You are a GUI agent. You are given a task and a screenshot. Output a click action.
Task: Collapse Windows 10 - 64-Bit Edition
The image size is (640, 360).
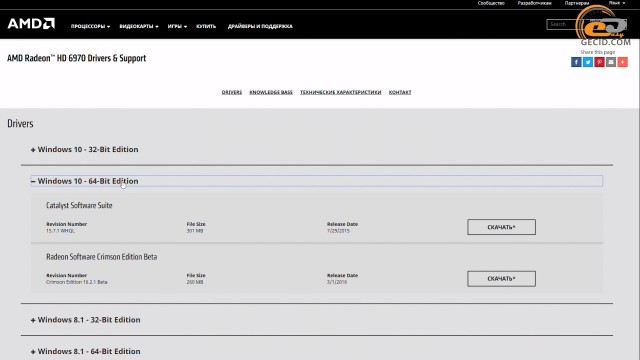[317, 181]
